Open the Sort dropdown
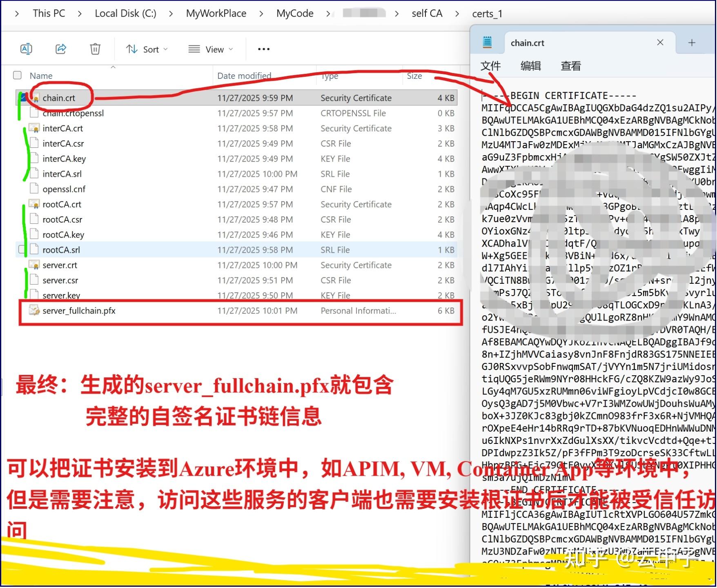The width and height of the screenshot is (717, 588). [146, 49]
